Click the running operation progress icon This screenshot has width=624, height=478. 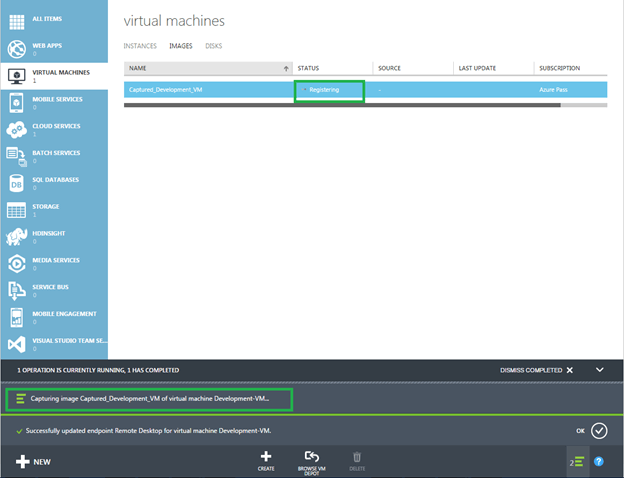tap(21, 398)
